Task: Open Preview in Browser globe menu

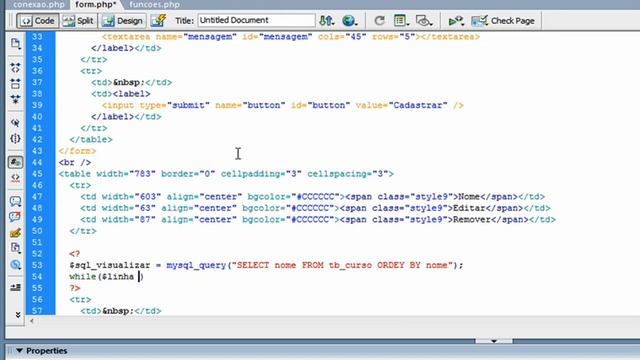Action: [350, 20]
